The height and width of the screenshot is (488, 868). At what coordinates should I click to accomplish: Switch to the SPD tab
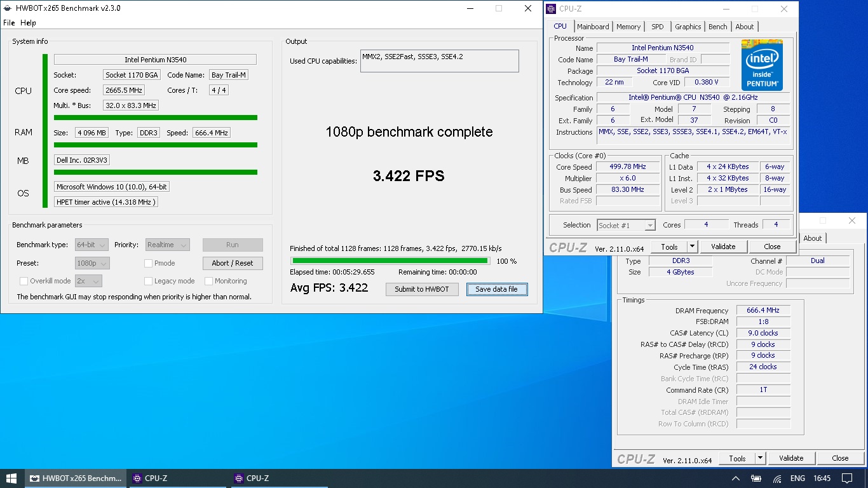658,27
